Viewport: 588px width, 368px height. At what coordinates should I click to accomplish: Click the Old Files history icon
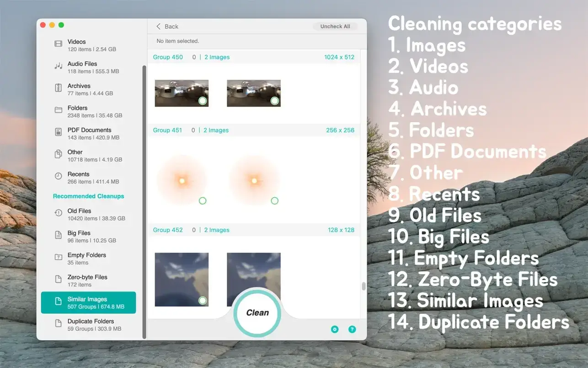pyautogui.click(x=59, y=213)
